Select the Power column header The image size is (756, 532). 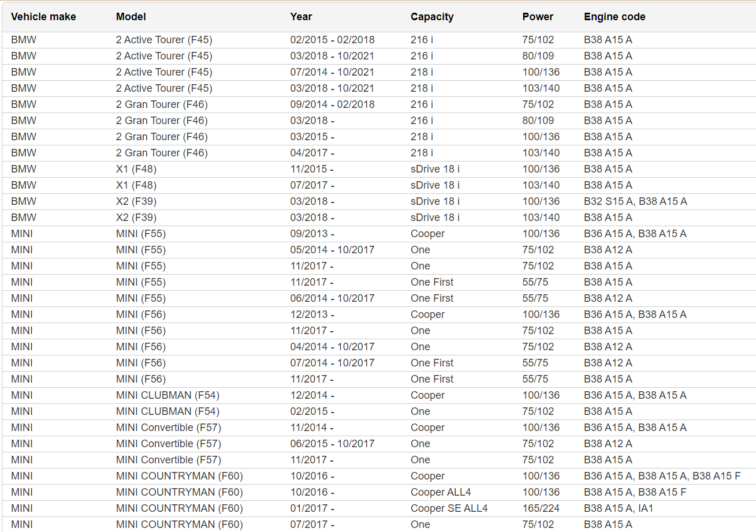(x=538, y=17)
